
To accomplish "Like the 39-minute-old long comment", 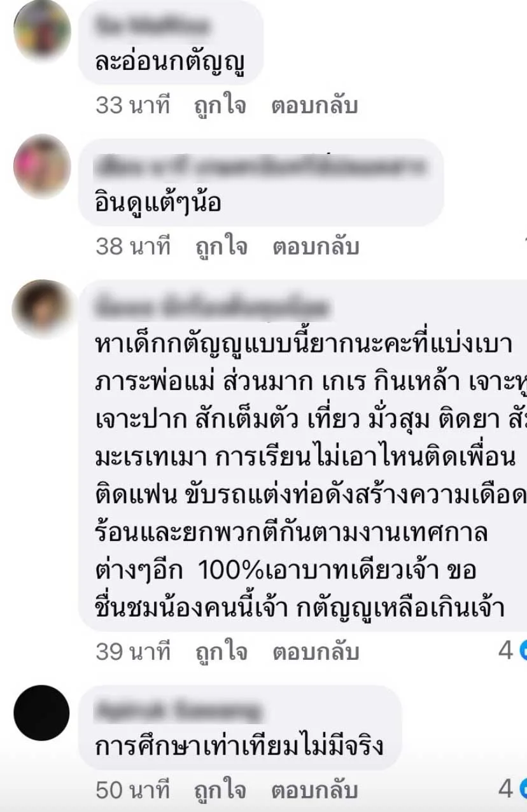I will [x=220, y=652].
